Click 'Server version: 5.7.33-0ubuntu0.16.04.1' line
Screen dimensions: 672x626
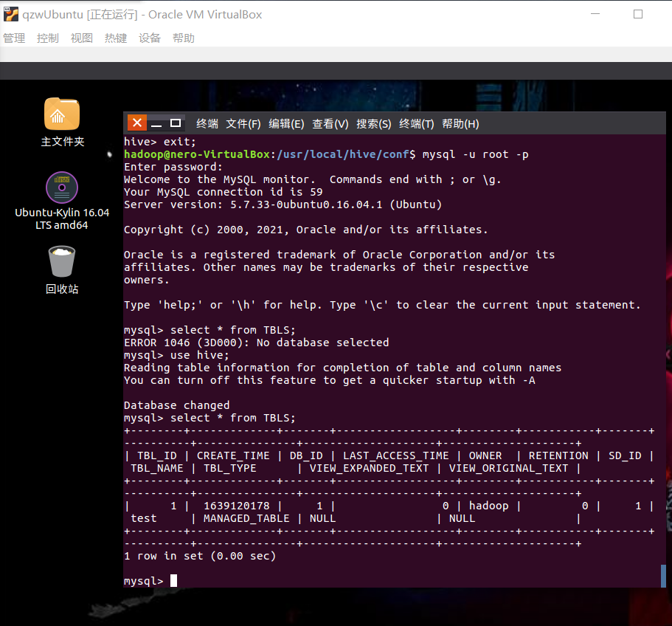coord(283,204)
